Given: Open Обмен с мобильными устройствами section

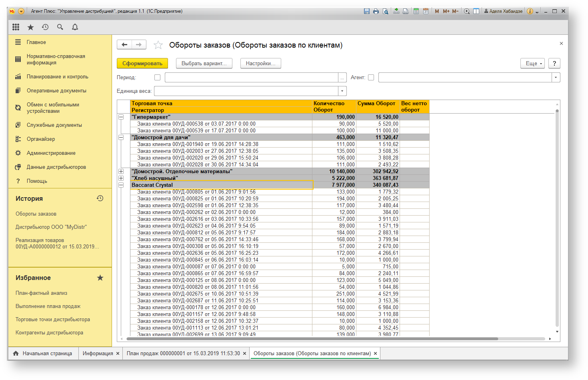Looking at the screenshot, I should 53,108.
